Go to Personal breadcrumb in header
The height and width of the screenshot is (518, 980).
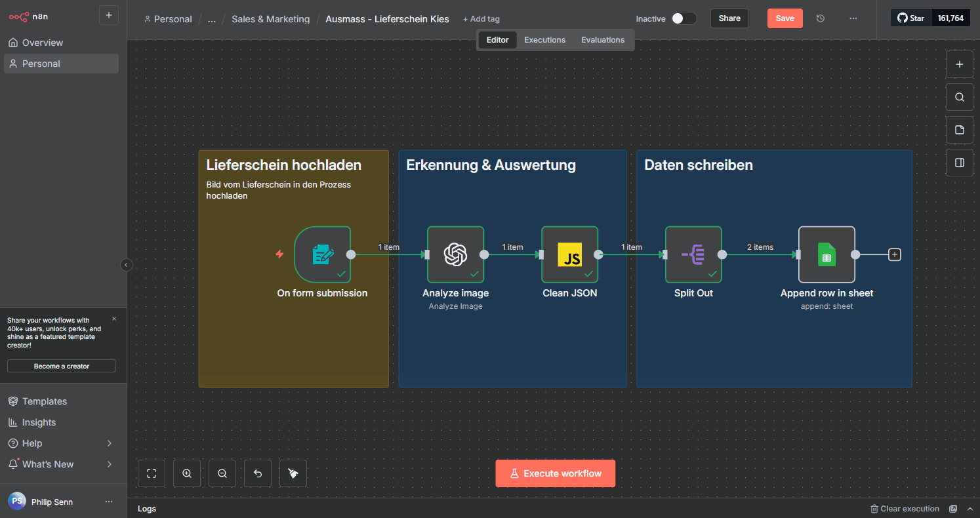pos(168,19)
